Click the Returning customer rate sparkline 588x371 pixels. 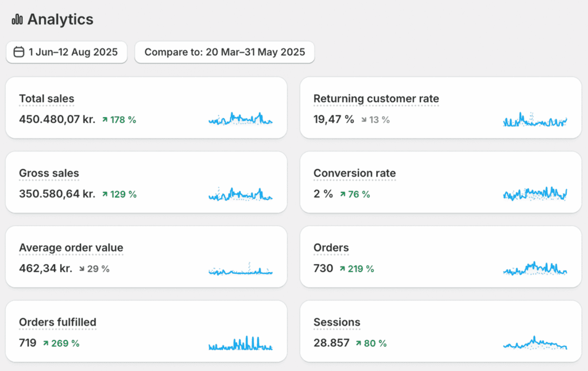tap(535, 120)
